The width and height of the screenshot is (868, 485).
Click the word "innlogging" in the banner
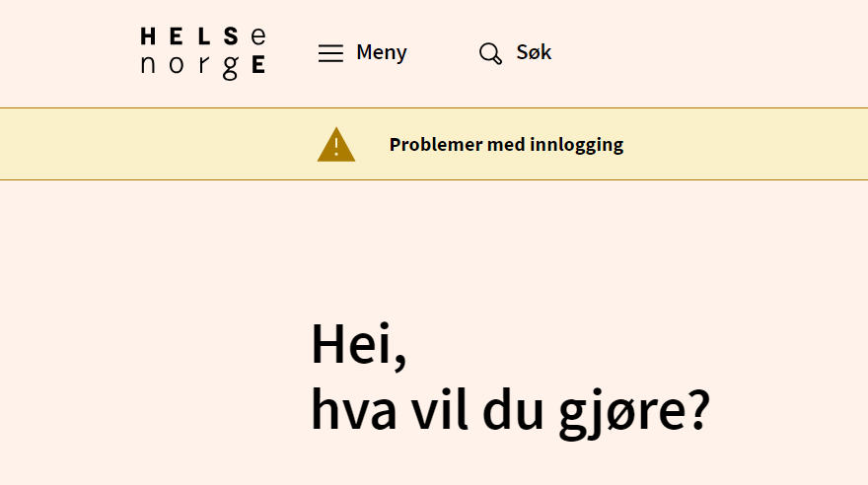[x=577, y=145]
